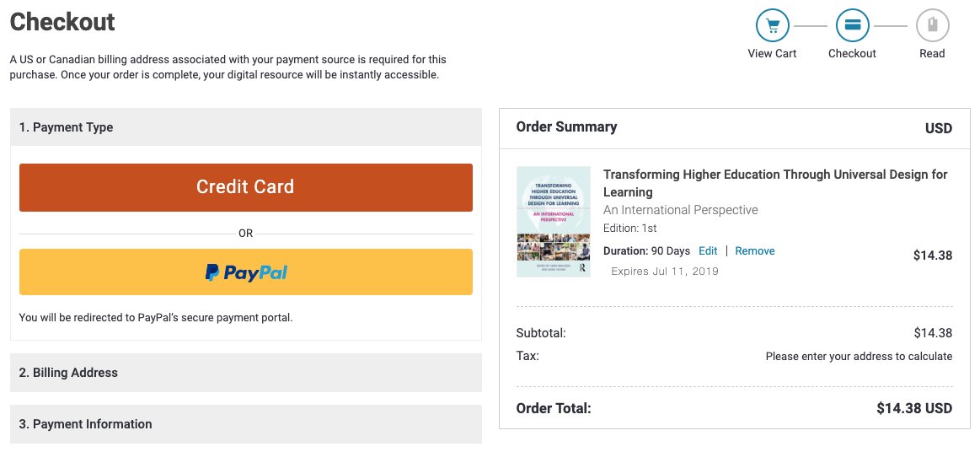Image resolution: width=980 pixels, height=452 pixels.
Task: Click the Read step label
Action: [x=932, y=53]
